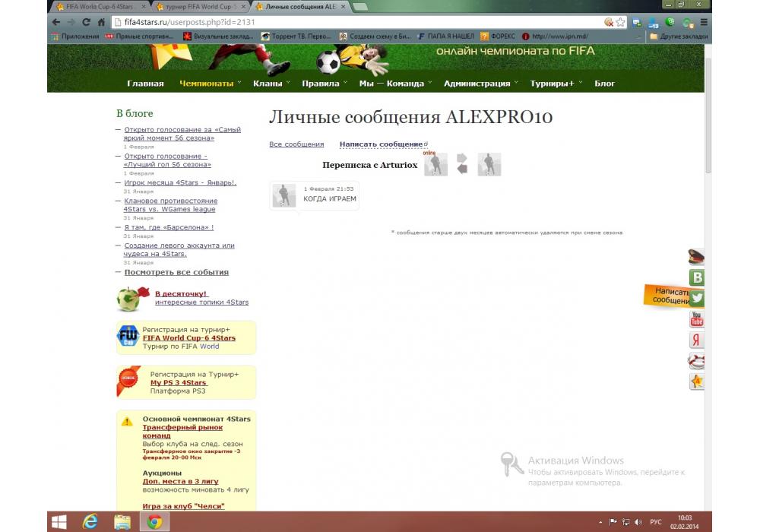Open Все сообщения link
The image size is (760, 532).
(296, 144)
